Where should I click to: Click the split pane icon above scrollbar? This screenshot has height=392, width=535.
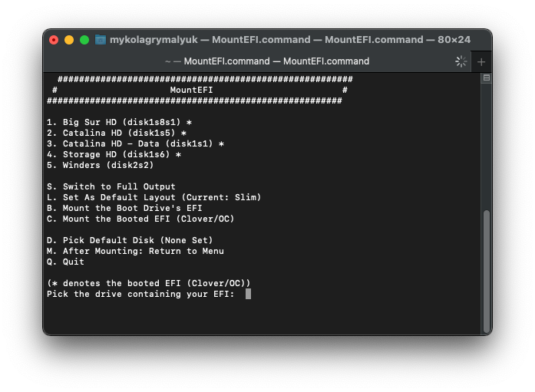point(486,78)
